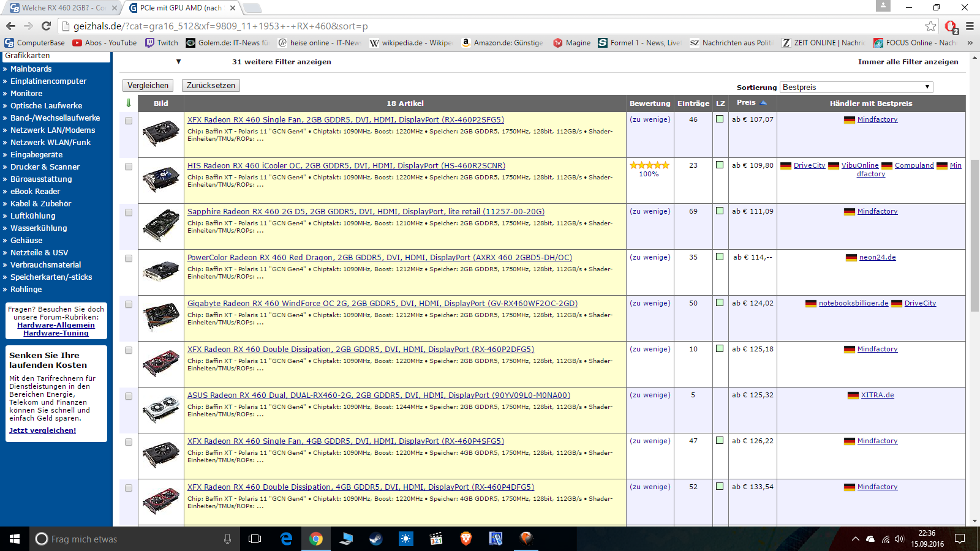Image resolution: width=980 pixels, height=551 pixels.
Task: Click the Vergleichen button
Action: (148, 86)
